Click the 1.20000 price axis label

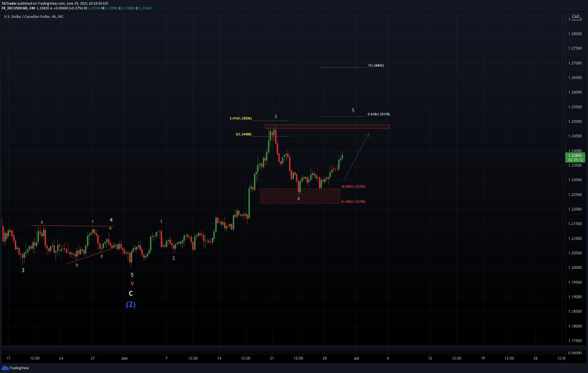tap(575, 268)
